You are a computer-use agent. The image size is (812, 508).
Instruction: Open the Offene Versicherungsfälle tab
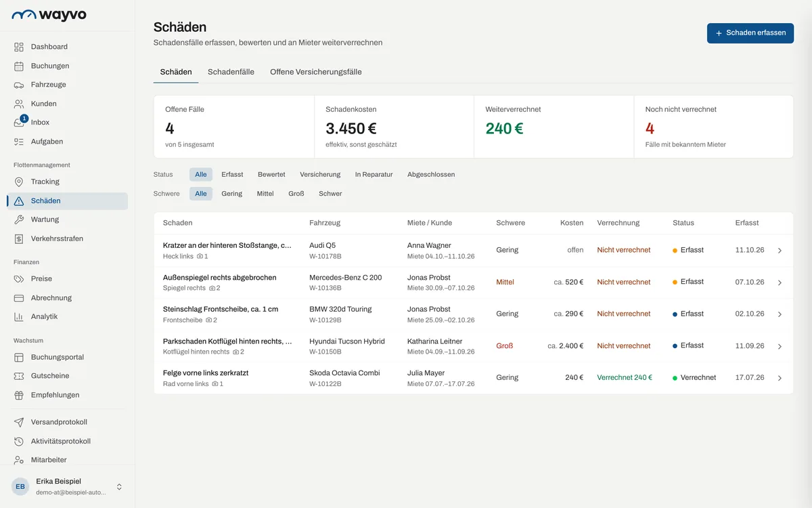316,72
